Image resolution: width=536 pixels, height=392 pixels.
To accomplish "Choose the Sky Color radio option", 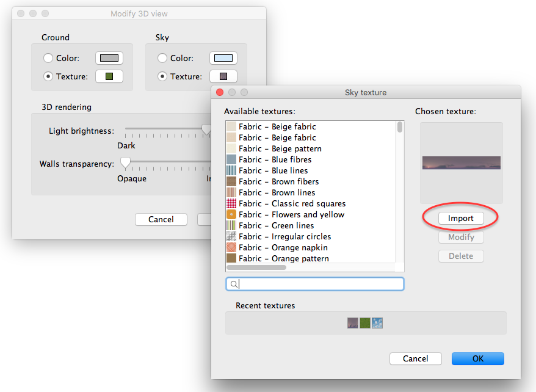I will (x=162, y=58).
